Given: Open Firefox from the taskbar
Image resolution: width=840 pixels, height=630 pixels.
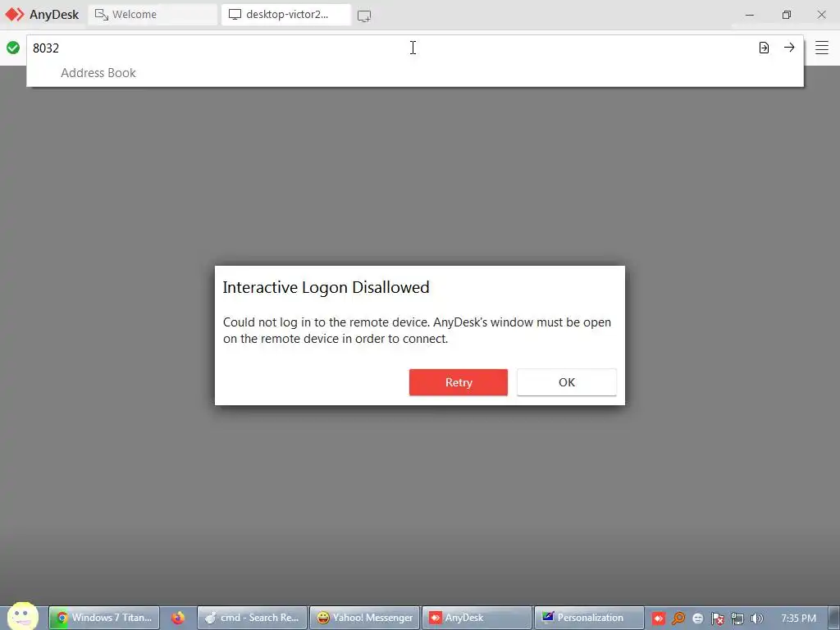Looking at the screenshot, I should point(178,618).
